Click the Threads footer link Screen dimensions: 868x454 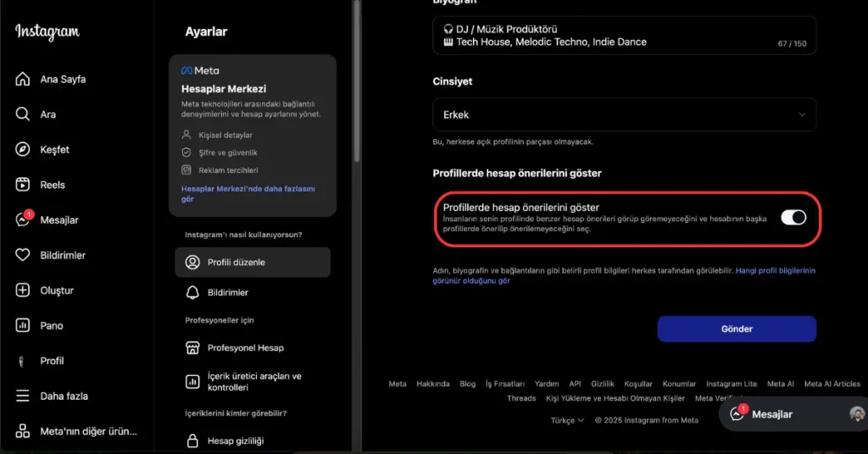click(521, 398)
